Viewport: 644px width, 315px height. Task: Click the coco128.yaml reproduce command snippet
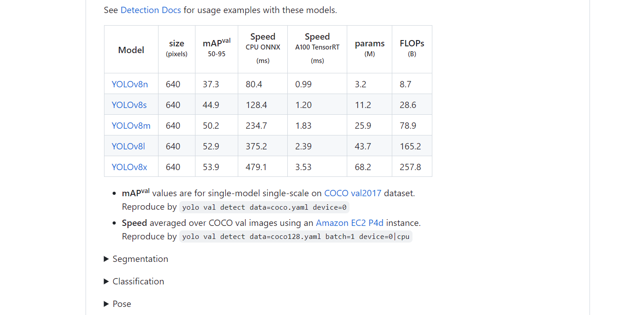pyautogui.click(x=295, y=236)
